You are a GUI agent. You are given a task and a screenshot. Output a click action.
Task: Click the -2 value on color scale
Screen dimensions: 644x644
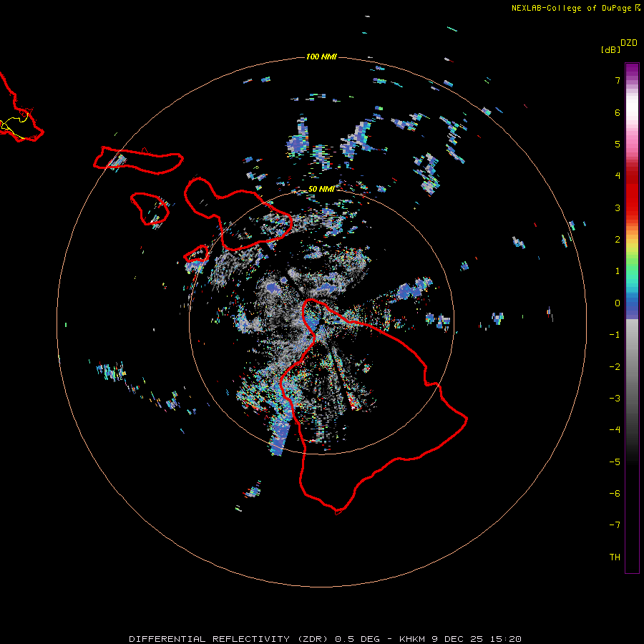coord(615,367)
